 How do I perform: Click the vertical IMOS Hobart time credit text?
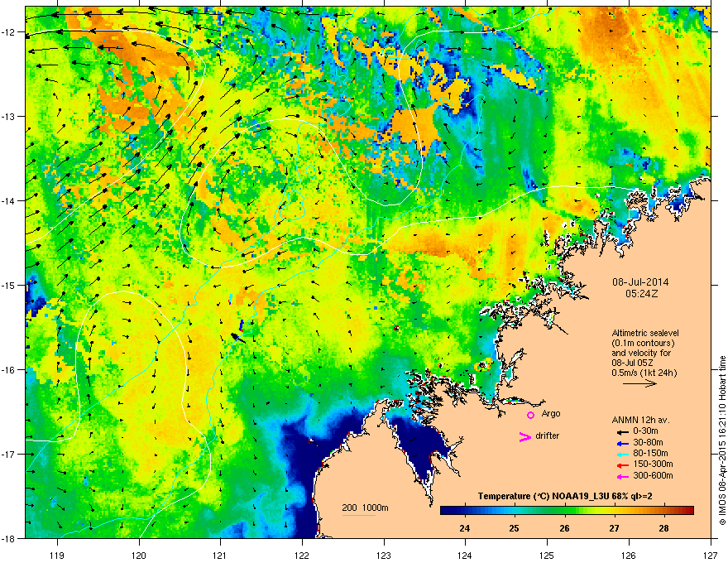point(722,440)
